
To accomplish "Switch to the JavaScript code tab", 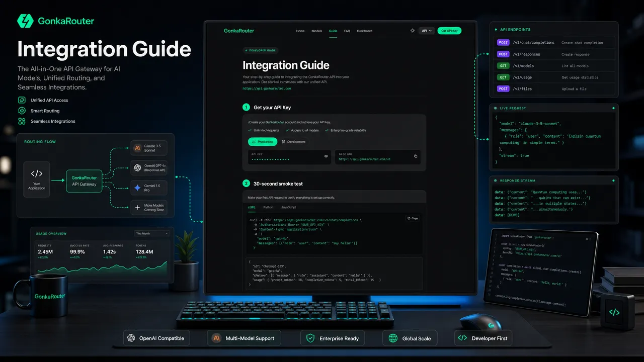I will 289,207.
